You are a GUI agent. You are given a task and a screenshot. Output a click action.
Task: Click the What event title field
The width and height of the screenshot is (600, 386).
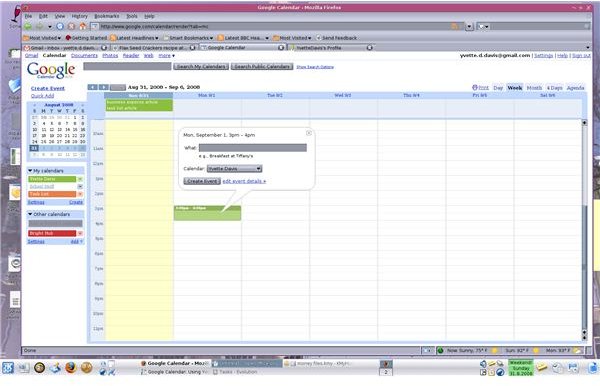pyautogui.click(x=253, y=148)
